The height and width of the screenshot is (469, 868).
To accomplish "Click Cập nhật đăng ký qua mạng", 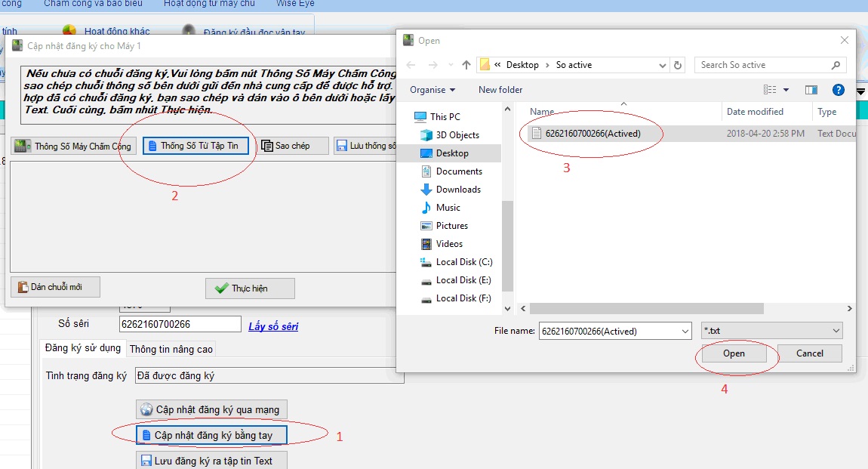I will (211, 409).
